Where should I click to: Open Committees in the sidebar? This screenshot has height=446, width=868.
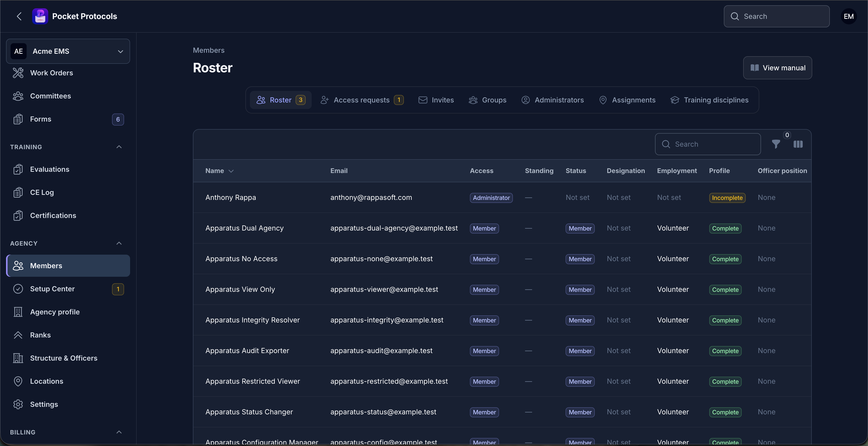(68, 96)
